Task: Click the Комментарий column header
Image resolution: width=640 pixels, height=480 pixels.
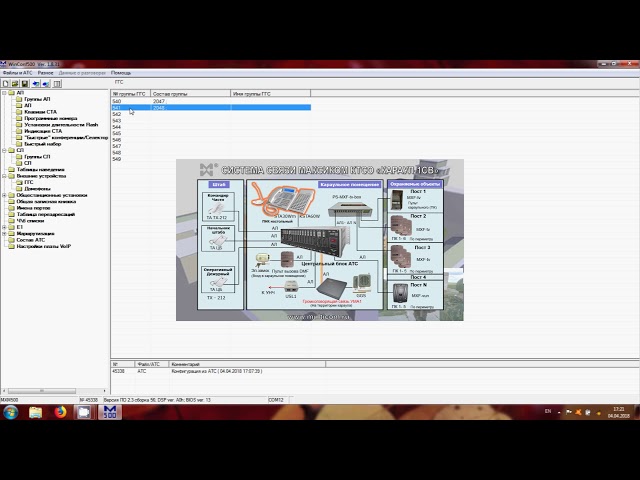Action: tap(247, 364)
